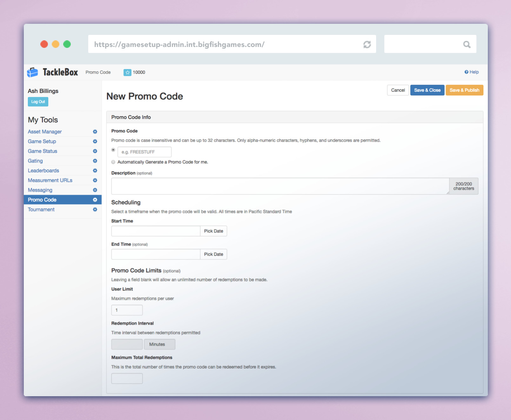
Task: Click the Start Time input field
Action: click(x=156, y=231)
